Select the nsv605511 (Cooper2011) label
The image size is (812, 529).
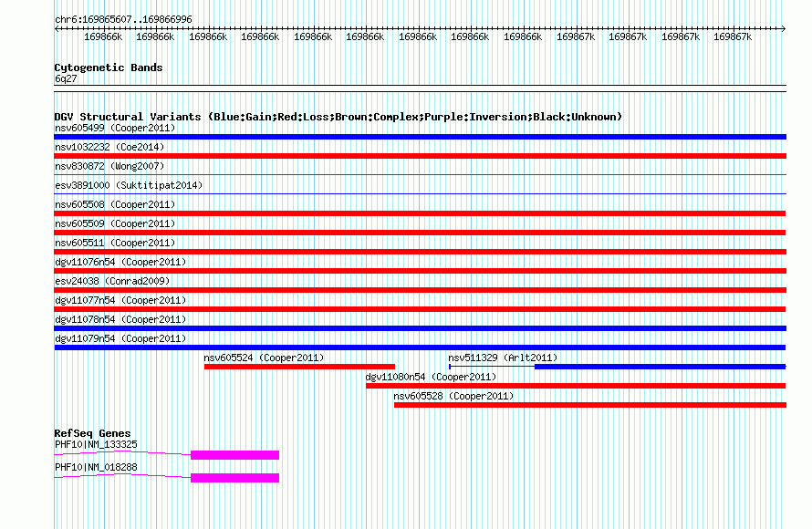[115, 243]
